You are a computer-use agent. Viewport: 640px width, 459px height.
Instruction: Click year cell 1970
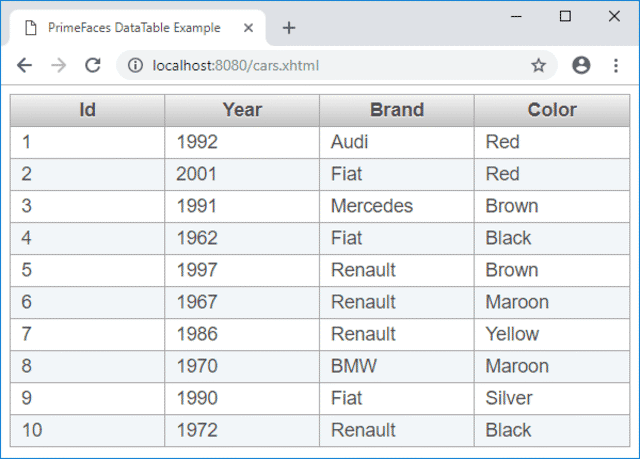click(242, 366)
